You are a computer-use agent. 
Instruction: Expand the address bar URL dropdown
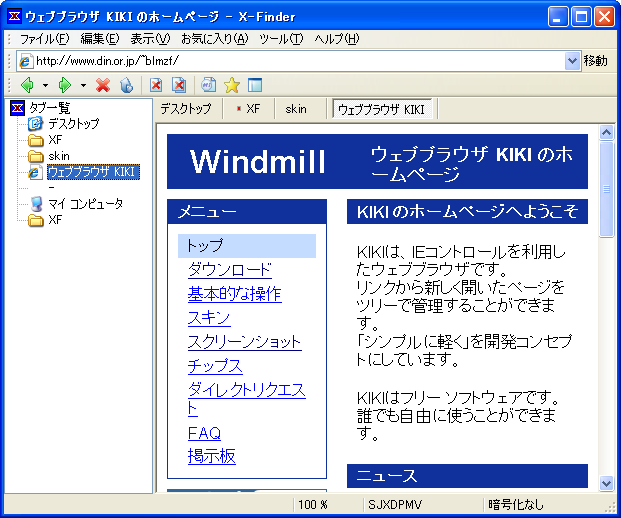pyautogui.click(x=572, y=60)
